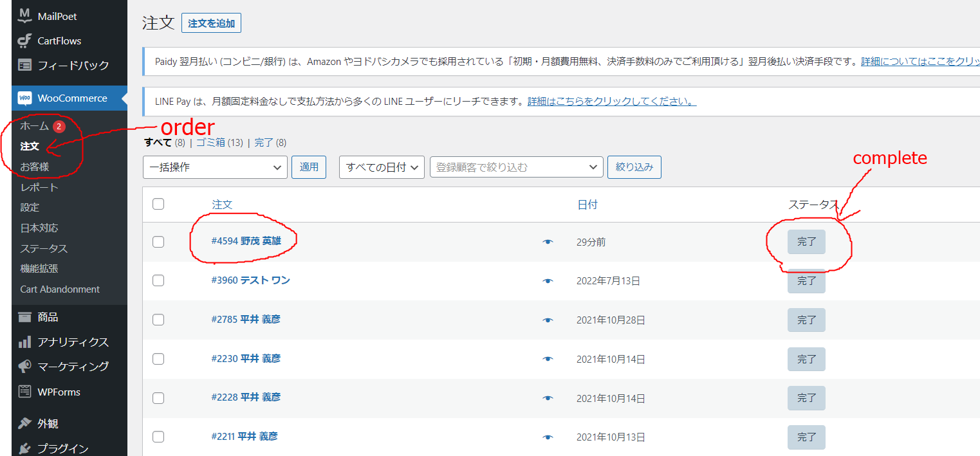Click the 29分前 date cell
Viewport: 980px width, 456px height.
tap(591, 242)
